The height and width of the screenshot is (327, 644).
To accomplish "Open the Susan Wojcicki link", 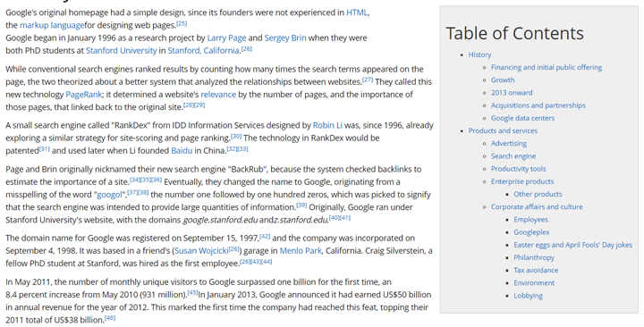I will point(201,251).
